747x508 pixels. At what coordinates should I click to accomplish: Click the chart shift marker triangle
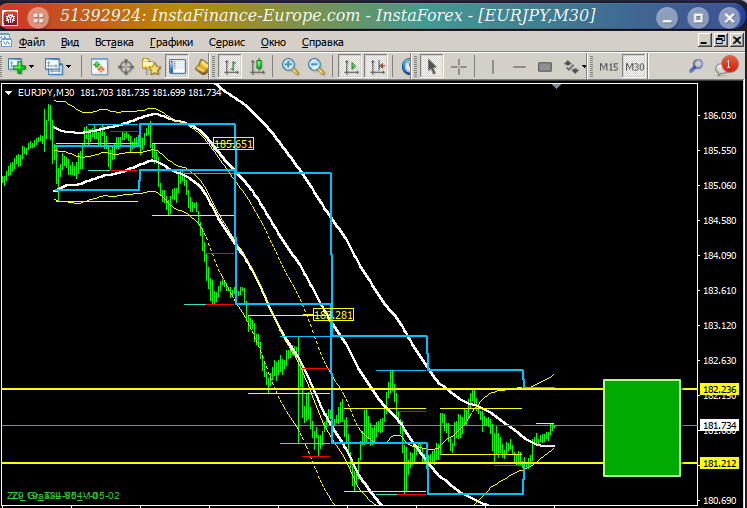coord(556,87)
